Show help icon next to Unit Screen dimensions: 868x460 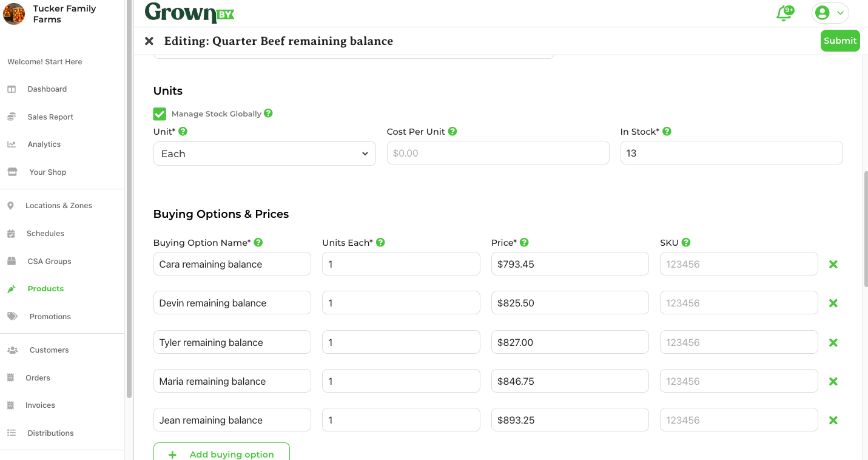click(x=183, y=131)
